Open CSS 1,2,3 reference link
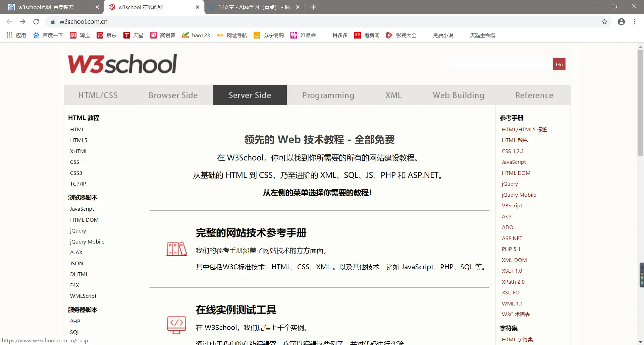 pos(513,151)
